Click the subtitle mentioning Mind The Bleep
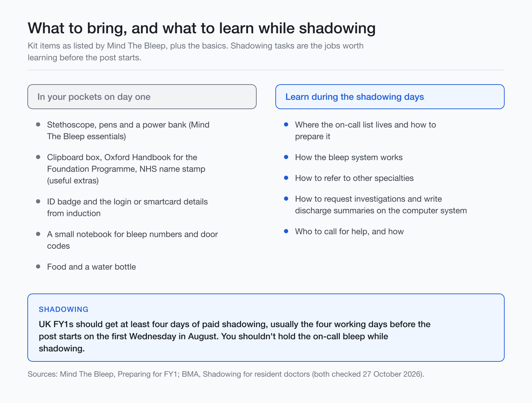Viewport: 532px width, 403px height. (x=196, y=52)
